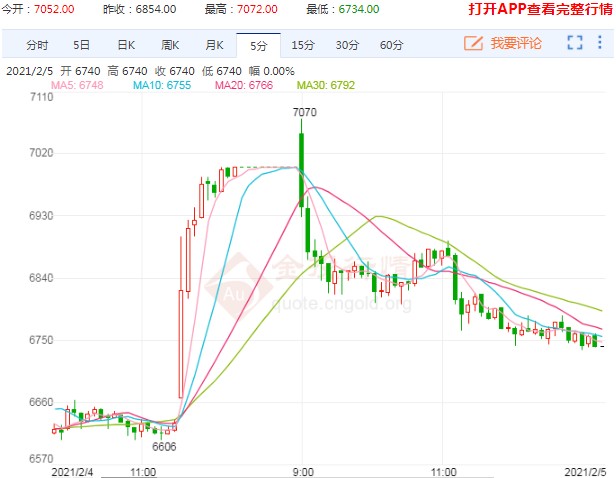Image resolution: width=616 pixels, height=478 pixels.
Task: Select the 5日 chart tab
Action: pos(81,45)
